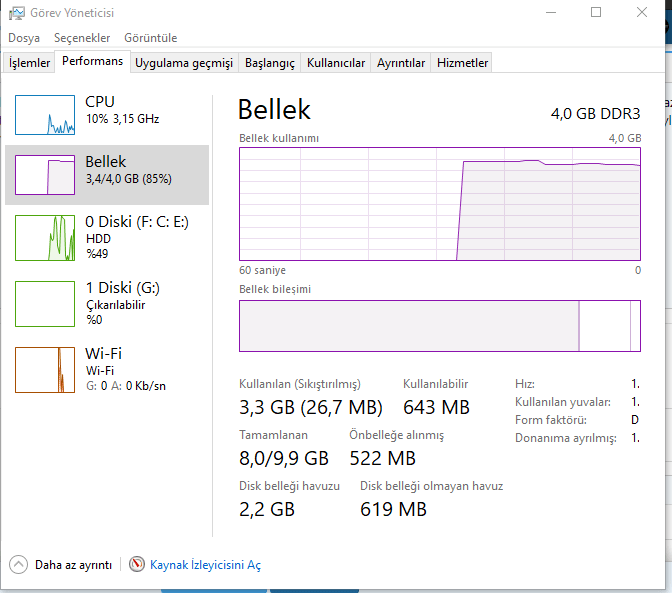Switch to the Ayrıntılar tab
This screenshot has width=672, height=593.
(401, 63)
